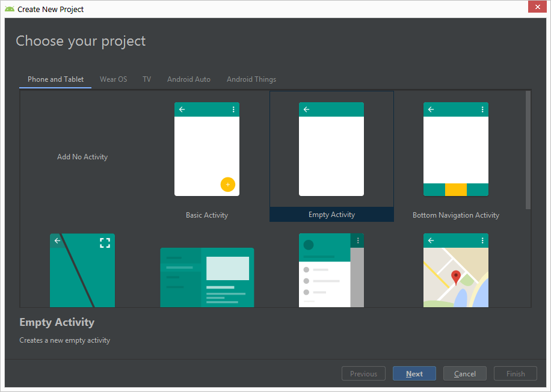Select the Google Maps Activity template
Screen dimensions: 551x392
click(455, 271)
